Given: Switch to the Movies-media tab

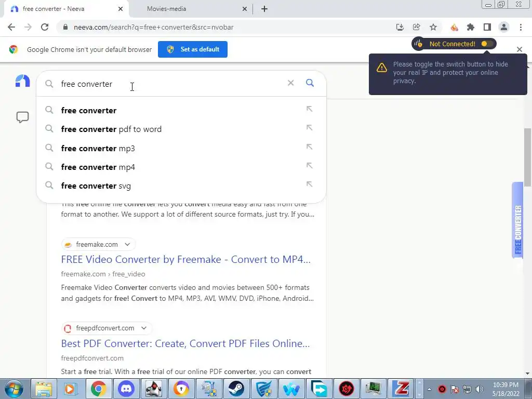Looking at the screenshot, I should pyautogui.click(x=167, y=9).
